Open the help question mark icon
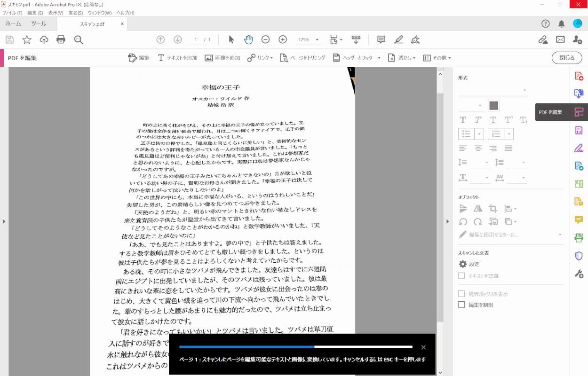The height and width of the screenshot is (376, 588). pos(546,23)
